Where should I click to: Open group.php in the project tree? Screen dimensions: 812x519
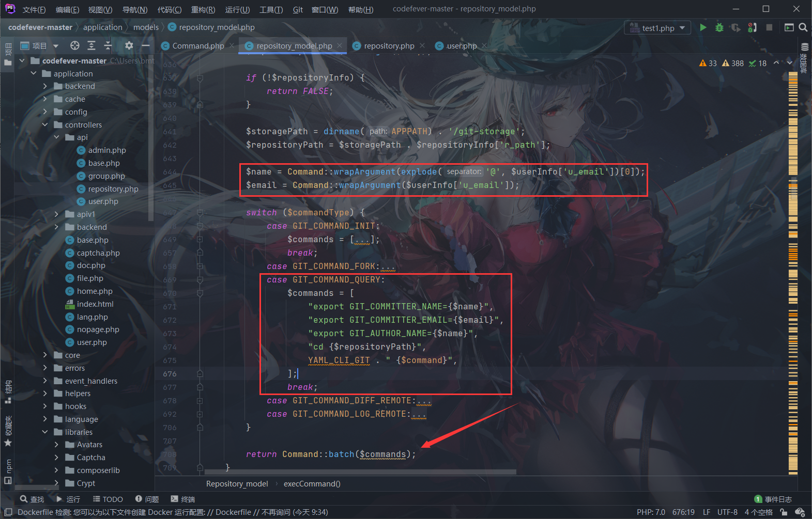[x=106, y=176]
